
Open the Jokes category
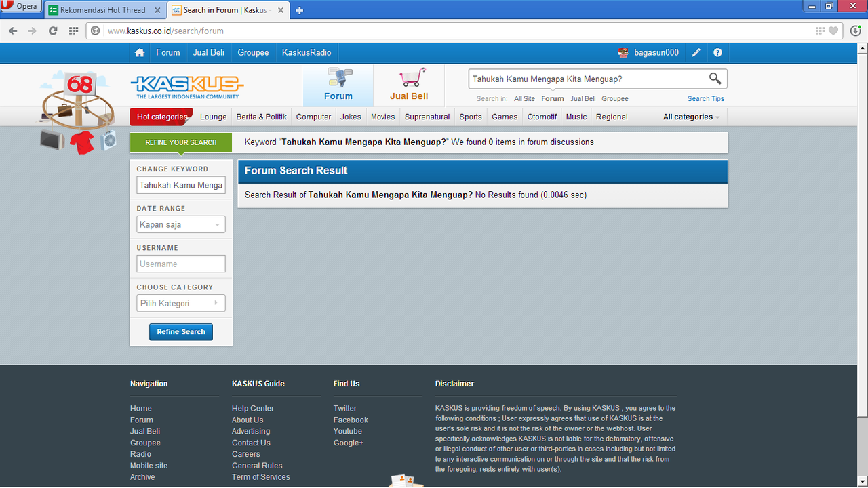point(351,117)
